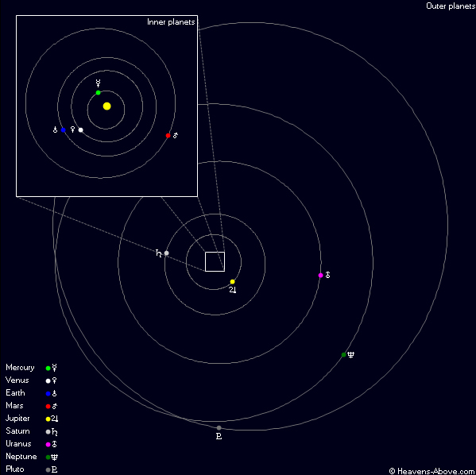Select the gray Saturn dot on its orbit
Image resolution: width=476 pixels, height=475 pixels.
pos(166,253)
